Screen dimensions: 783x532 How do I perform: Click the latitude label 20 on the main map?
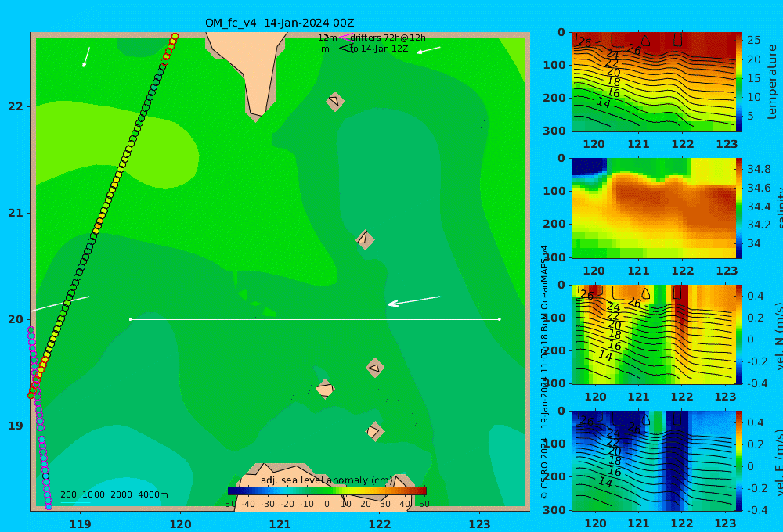click(x=15, y=319)
